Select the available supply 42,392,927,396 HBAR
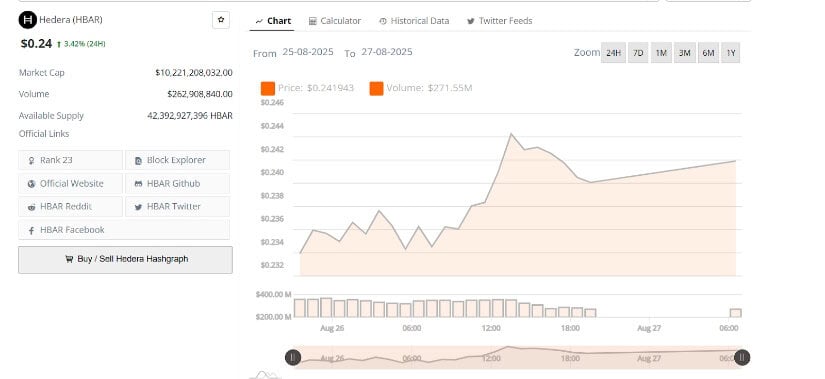825x379 pixels. (190, 116)
